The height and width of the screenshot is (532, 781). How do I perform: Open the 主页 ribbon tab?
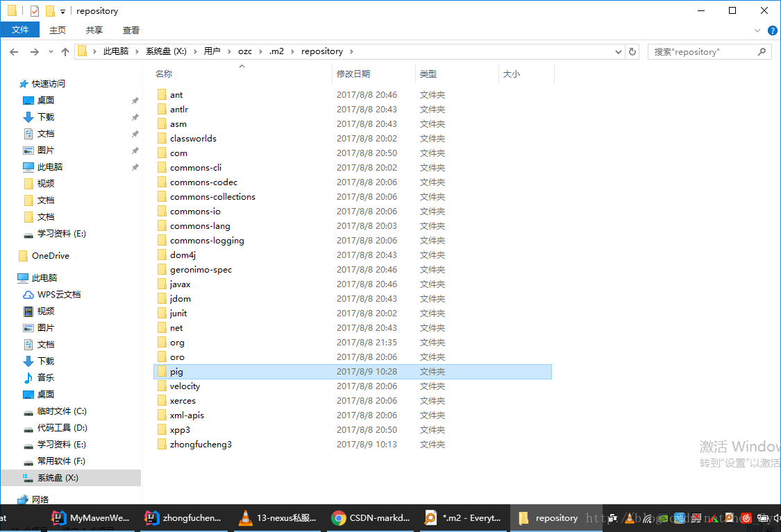click(58, 30)
